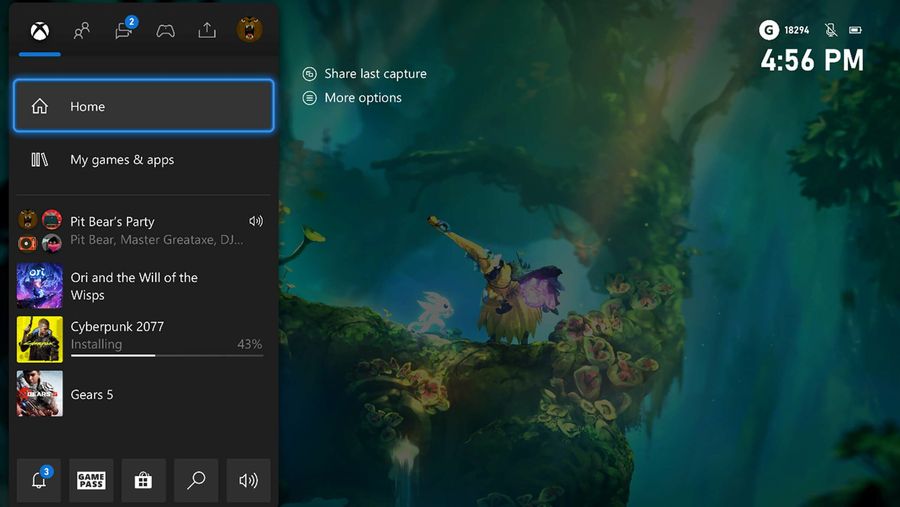Click the library books icon
900x507 pixels.
tap(40, 160)
